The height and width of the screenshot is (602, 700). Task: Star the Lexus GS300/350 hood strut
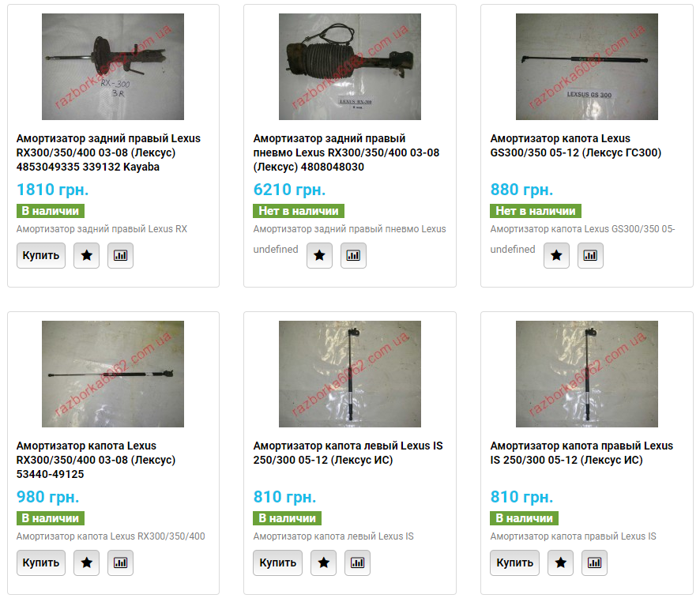[557, 255]
